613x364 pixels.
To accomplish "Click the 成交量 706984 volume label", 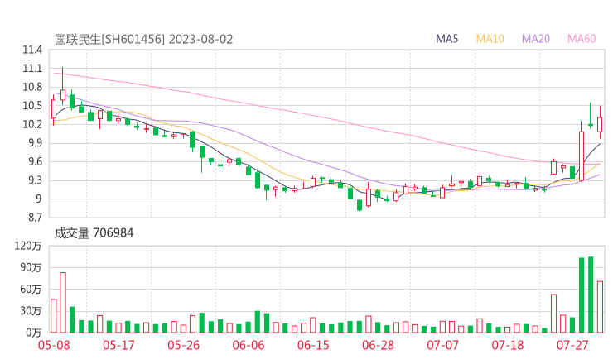I will click(x=94, y=233).
